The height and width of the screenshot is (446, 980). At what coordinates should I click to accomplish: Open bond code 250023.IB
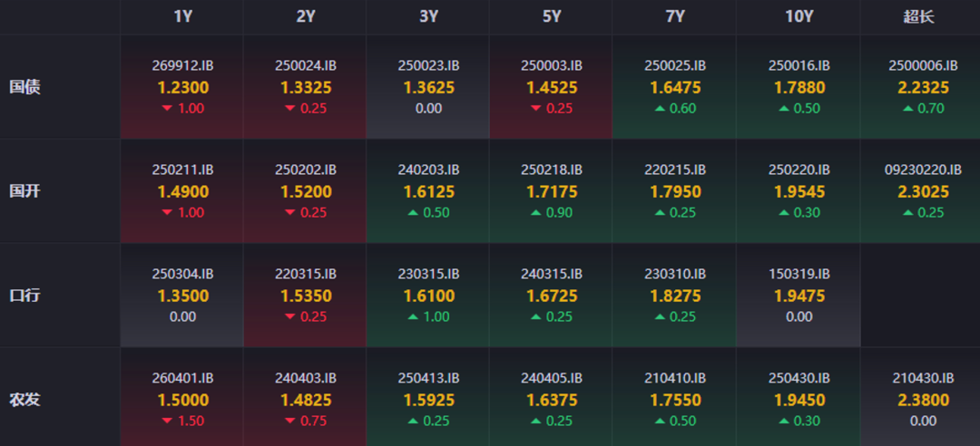pos(428,65)
